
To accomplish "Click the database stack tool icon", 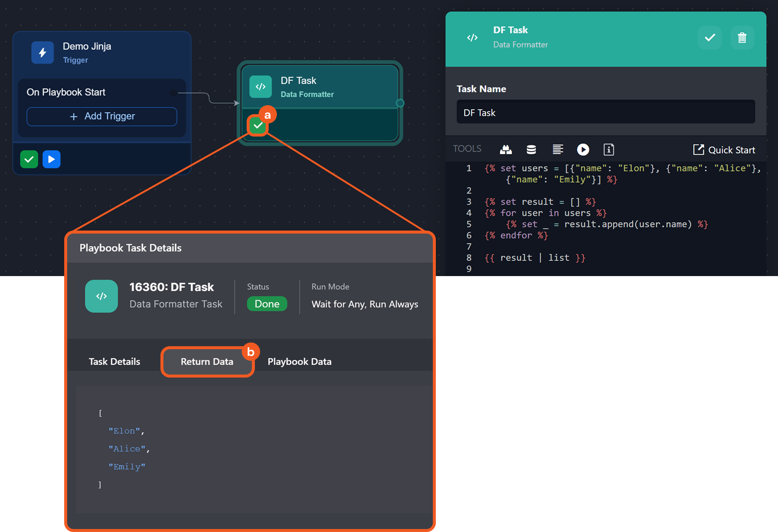I will [531, 150].
